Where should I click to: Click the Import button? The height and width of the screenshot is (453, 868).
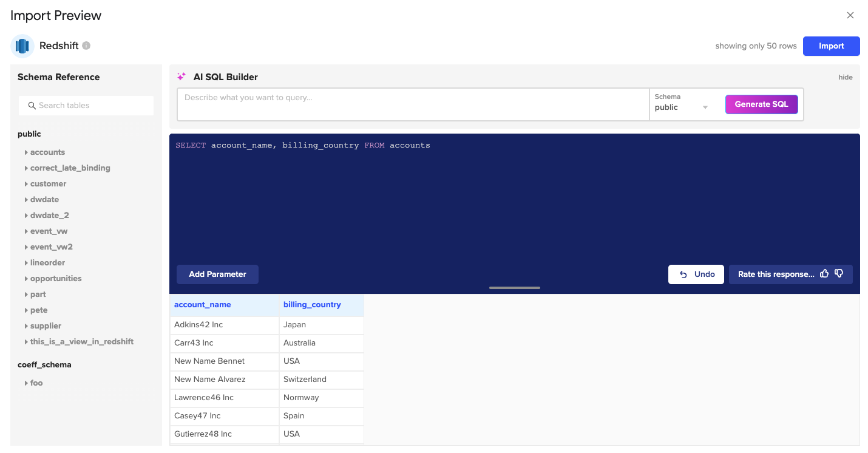(x=831, y=46)
